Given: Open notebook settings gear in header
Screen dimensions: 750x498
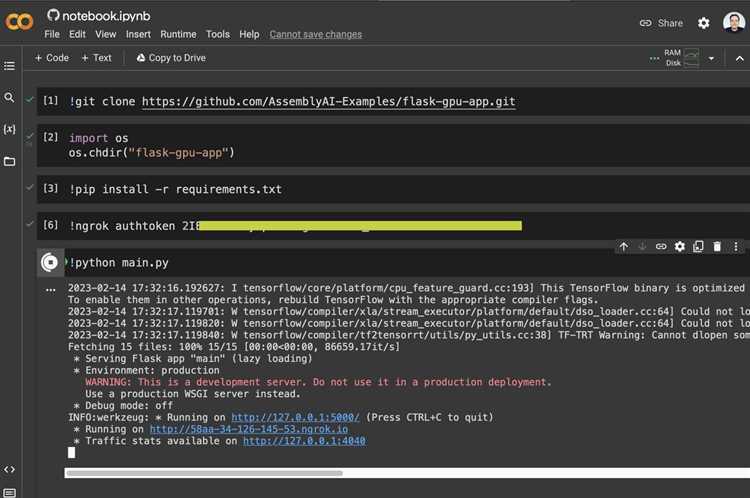Looking at the screenshot, I should pos(703,23).
